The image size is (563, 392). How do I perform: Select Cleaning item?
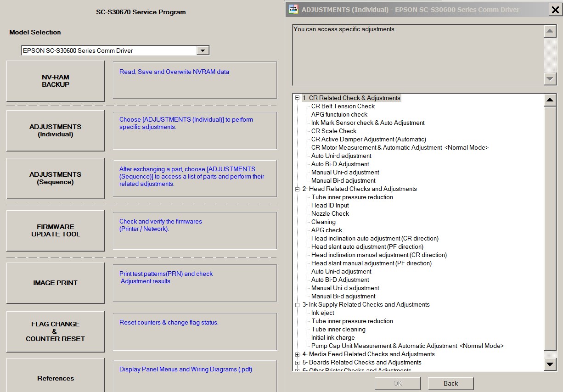pos(323,222)
